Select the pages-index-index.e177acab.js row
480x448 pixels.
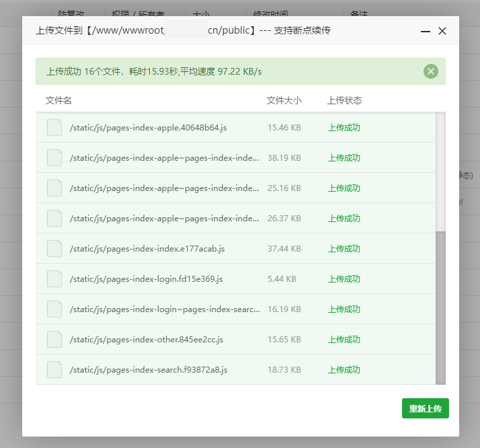pos(147,249)
